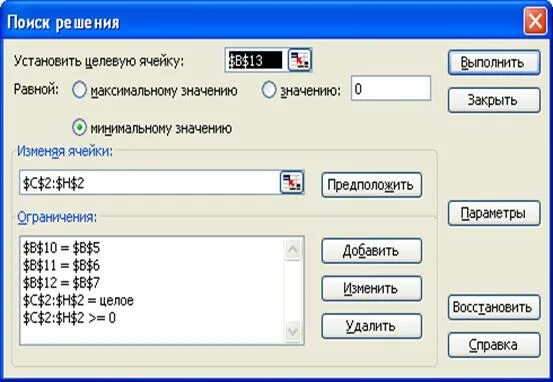This screenshot has width=553, height=382.
Task: Click the constraints list scroll down arrow
Action: coord(293,331)
